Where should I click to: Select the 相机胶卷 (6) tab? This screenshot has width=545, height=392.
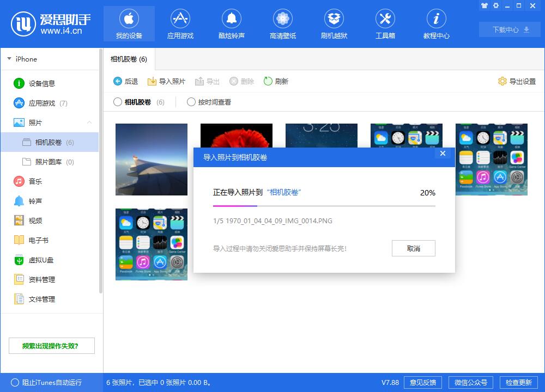pos(129,59)
